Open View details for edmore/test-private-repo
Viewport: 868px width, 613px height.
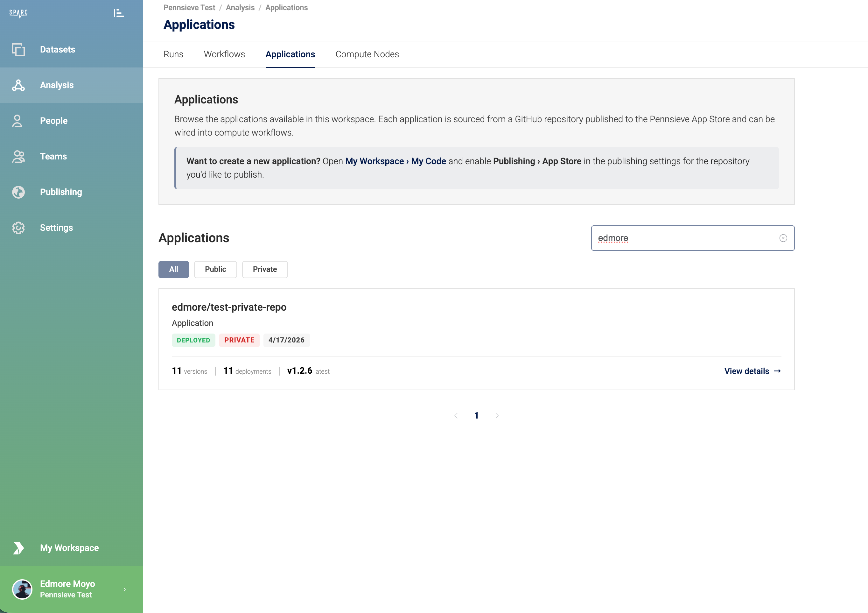(x=753, y=371)
